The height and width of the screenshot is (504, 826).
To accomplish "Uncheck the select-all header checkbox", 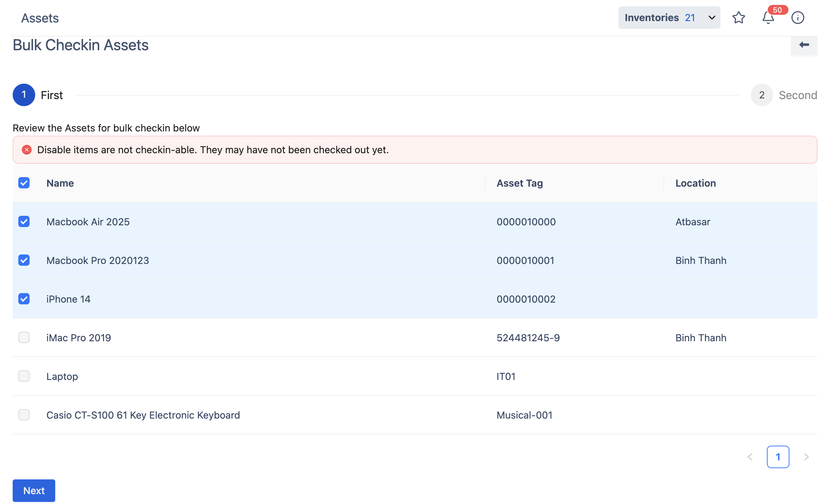I will (x=24, y=183).
